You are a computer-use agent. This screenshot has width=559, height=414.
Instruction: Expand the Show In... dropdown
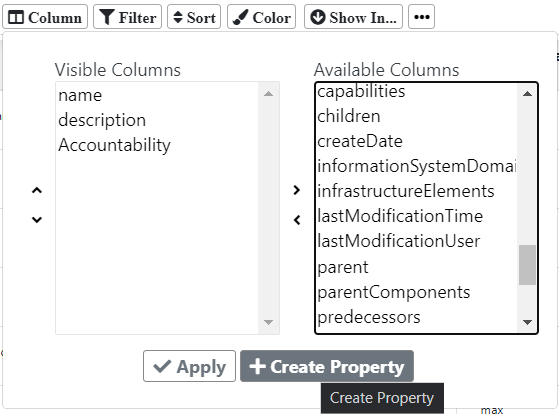pos(353,17)
